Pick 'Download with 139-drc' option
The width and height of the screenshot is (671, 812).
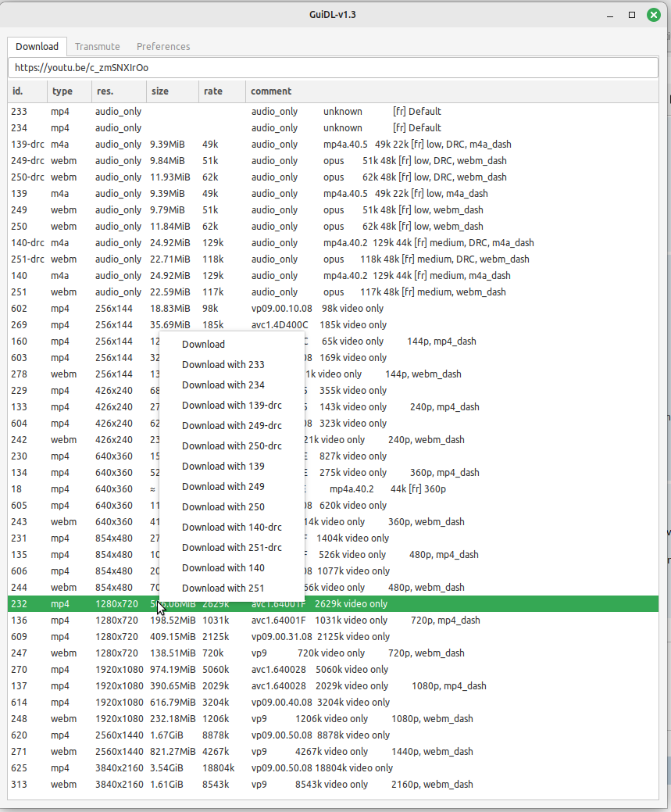point(231,405)
